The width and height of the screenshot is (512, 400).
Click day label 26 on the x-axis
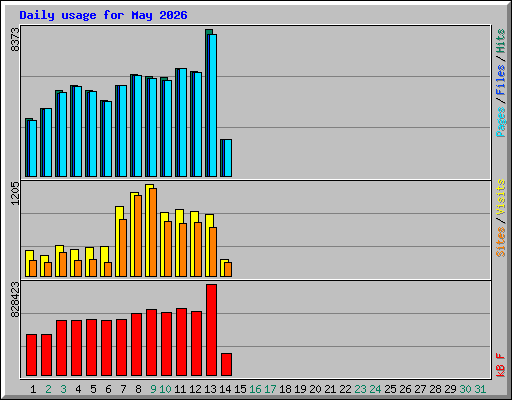405,389
